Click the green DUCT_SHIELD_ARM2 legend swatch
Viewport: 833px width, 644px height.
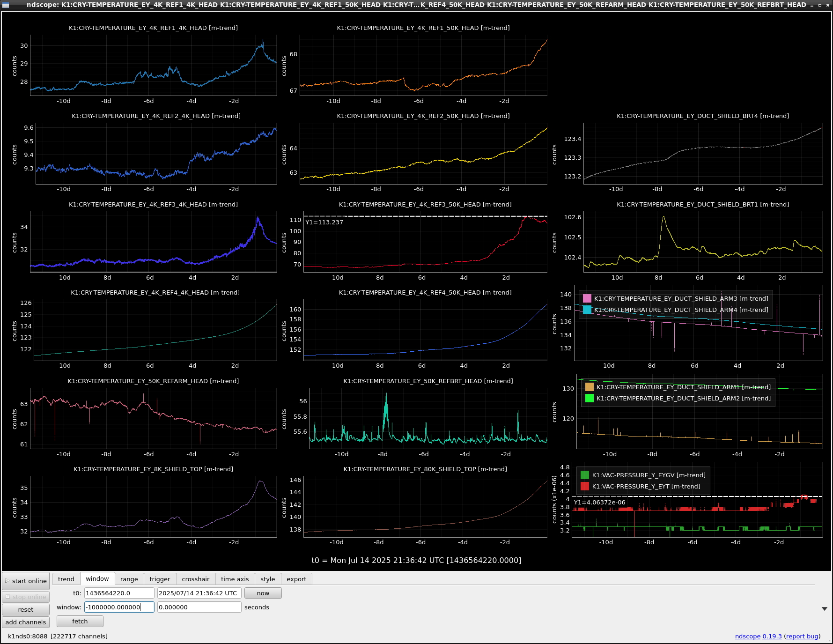point(590,398)
